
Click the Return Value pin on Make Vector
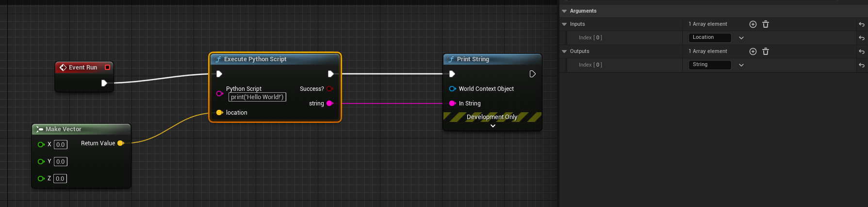(x=121, y=143)
